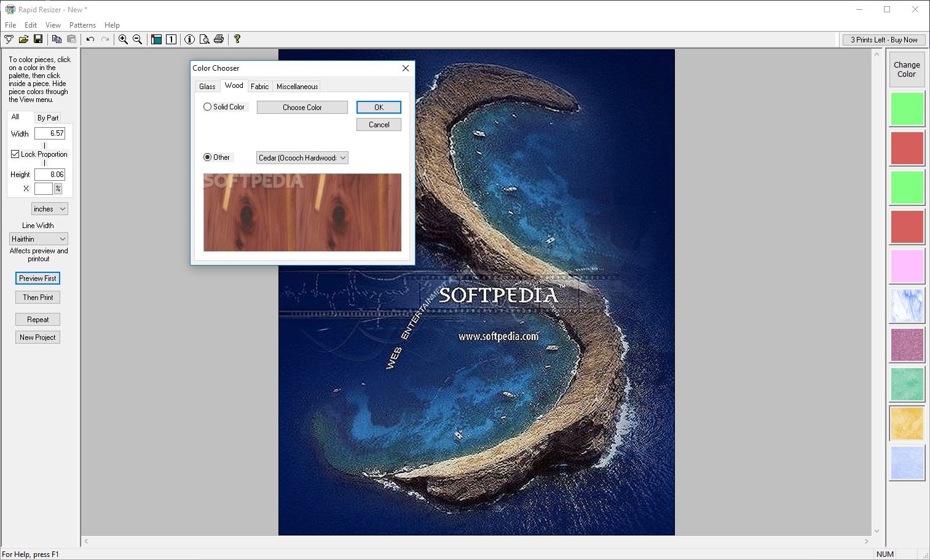This screenshot has height=560, width=930.
Task: Click the percent icon next to X field
Action: [x=58, y=189]
